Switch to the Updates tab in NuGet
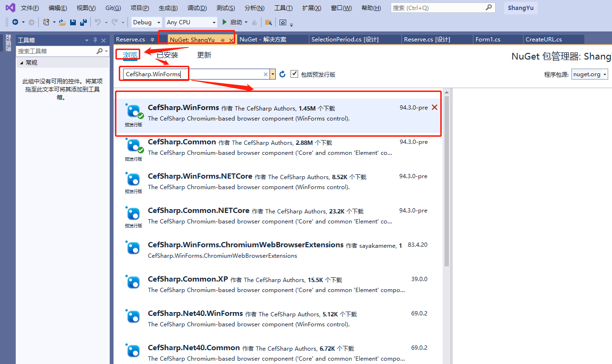 tap(204, 55)
